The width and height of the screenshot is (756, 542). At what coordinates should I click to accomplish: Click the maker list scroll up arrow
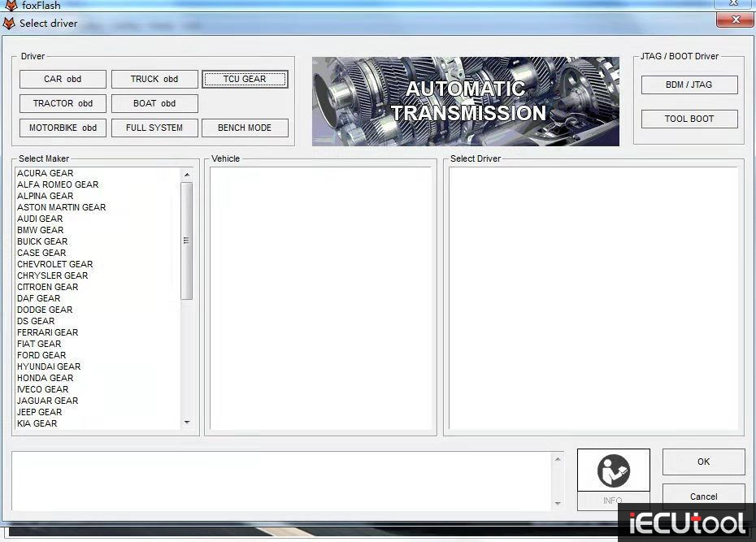coord(187,175)
